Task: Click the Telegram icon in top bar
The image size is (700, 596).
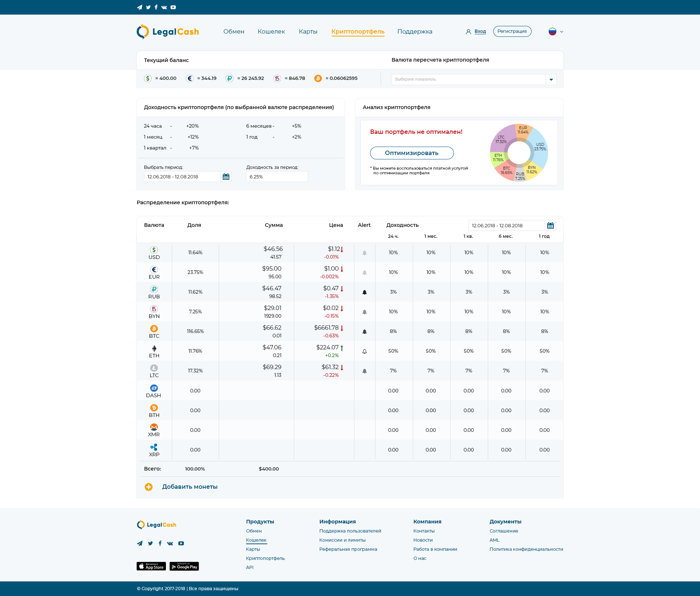Action: coord(140,7)
